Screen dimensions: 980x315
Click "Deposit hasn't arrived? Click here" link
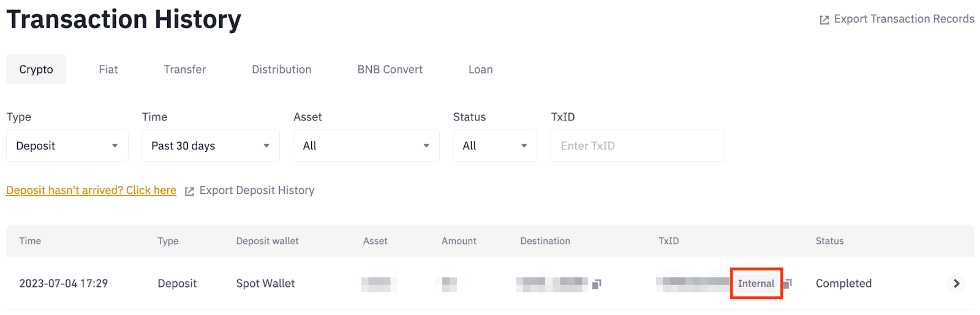[91, 190]
